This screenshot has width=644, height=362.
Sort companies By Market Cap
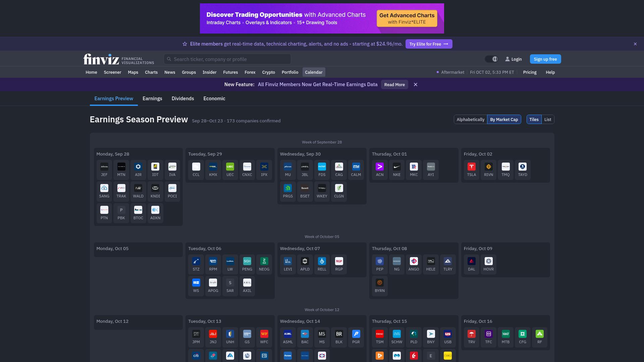[504, 120]
